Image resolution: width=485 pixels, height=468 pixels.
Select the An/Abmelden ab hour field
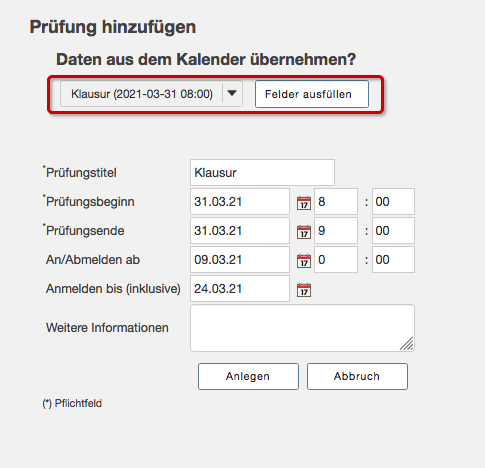tap(336, 259)
